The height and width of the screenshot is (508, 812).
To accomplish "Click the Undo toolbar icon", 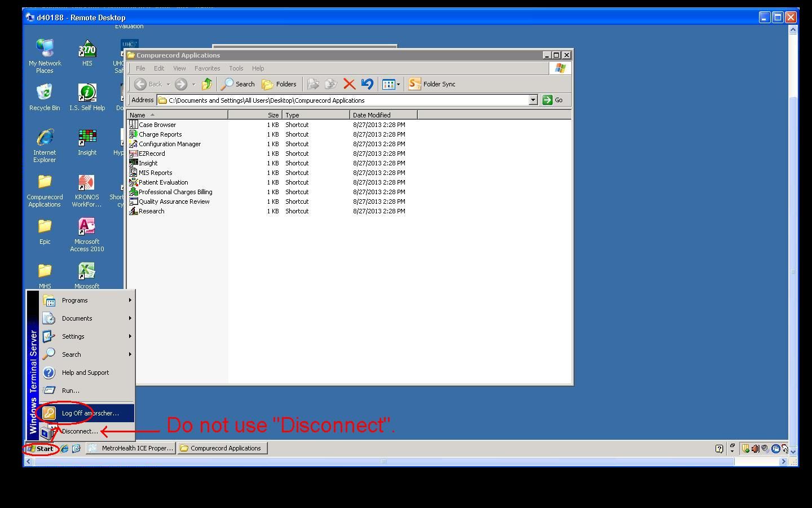I will point(367,84).
